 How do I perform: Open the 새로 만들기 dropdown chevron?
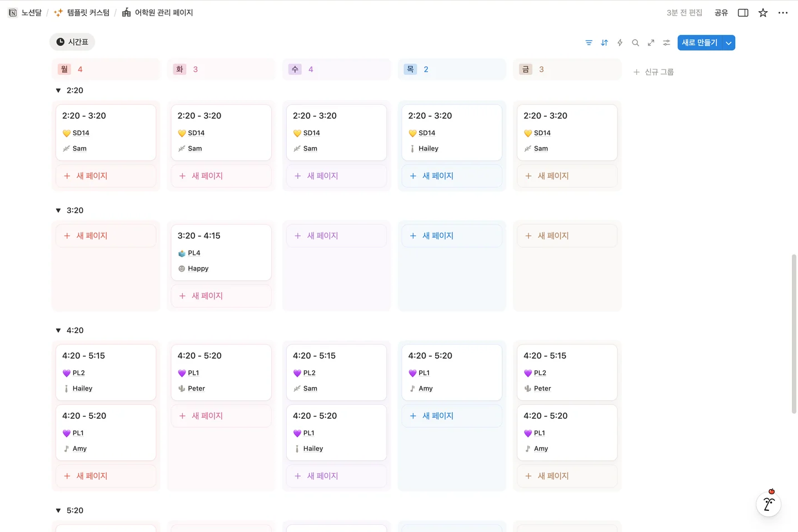(728, 42)
